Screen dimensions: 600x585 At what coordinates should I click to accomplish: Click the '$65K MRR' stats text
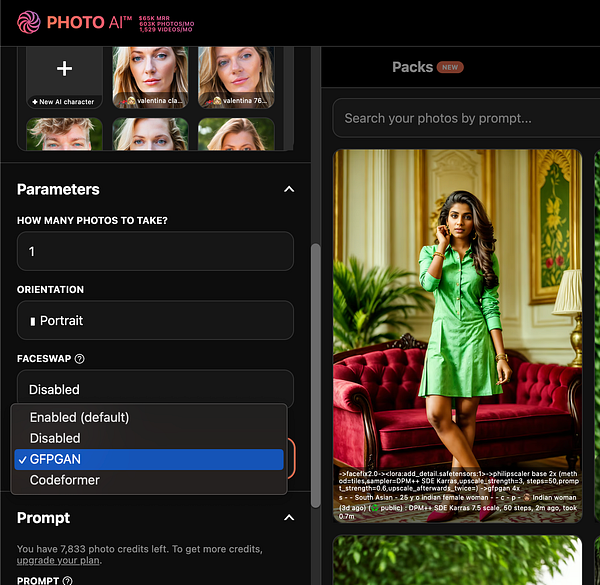[x=154, y=18]
